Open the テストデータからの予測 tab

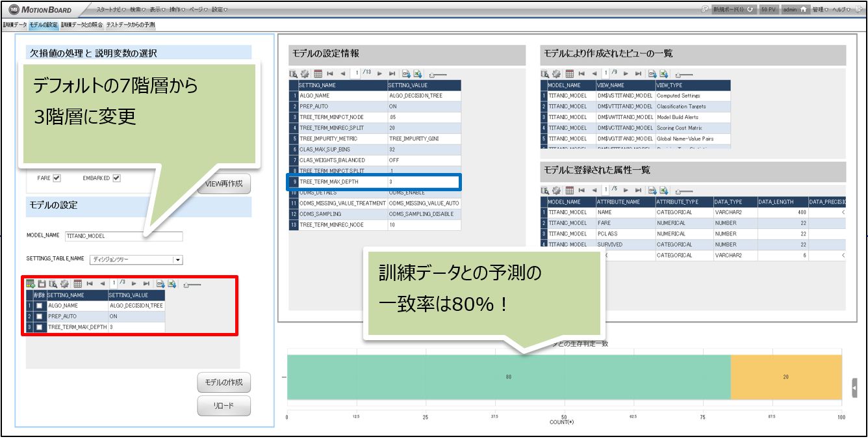click(x=131, y=25)
